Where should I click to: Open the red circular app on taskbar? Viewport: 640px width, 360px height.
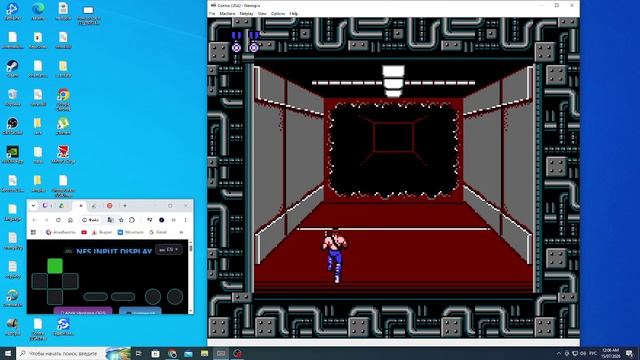238,353
